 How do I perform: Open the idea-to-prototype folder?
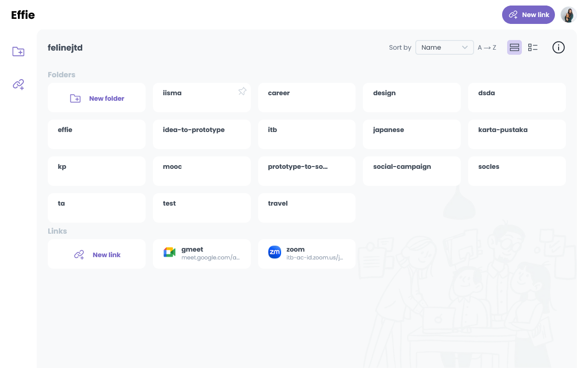point(202,134)
